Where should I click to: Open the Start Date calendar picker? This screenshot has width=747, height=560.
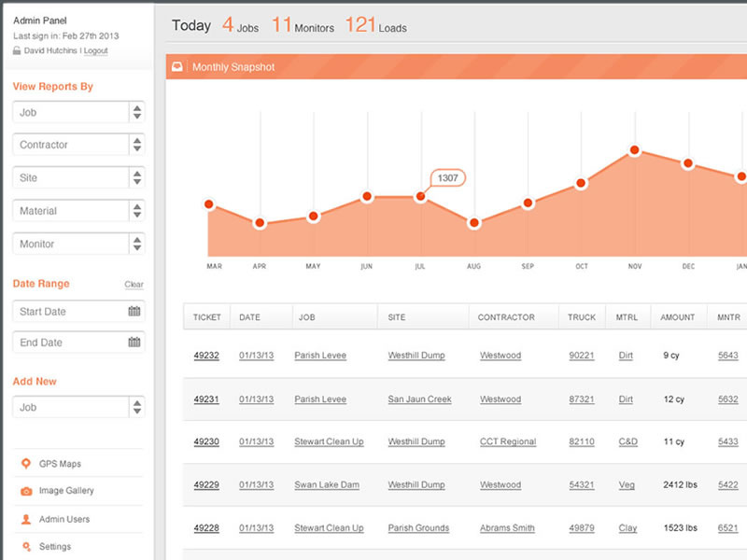point(134,312)
